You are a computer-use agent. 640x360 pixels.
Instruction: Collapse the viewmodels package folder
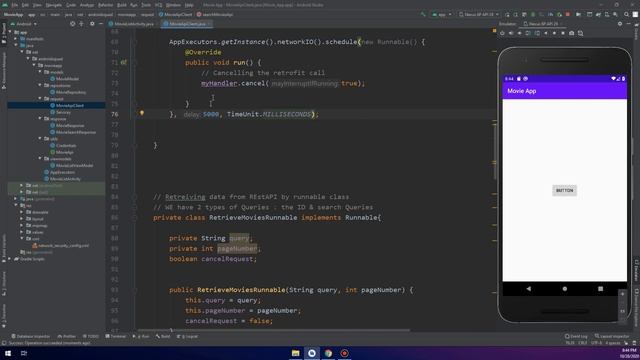40,158
